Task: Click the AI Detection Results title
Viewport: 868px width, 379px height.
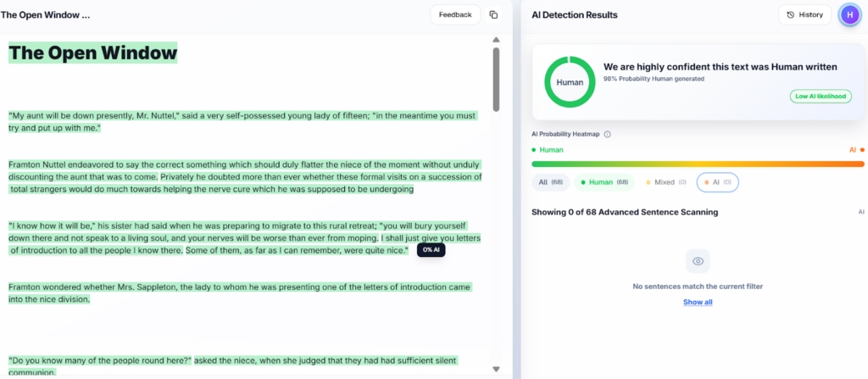Action: [x=575, y=15]
